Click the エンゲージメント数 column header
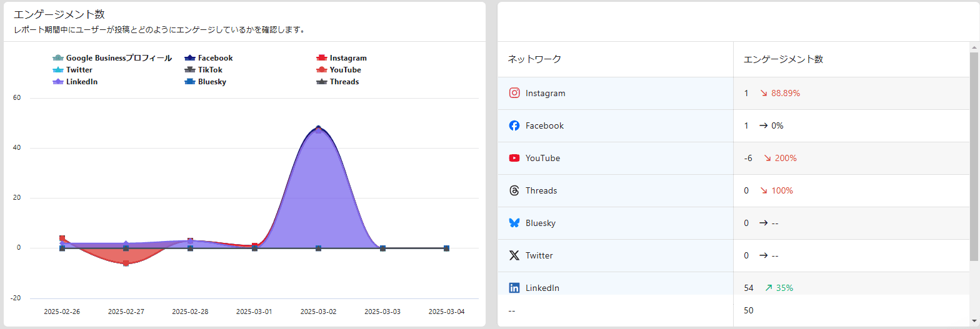The height and width of the screenshot is (329, 980). click(783, 59)
